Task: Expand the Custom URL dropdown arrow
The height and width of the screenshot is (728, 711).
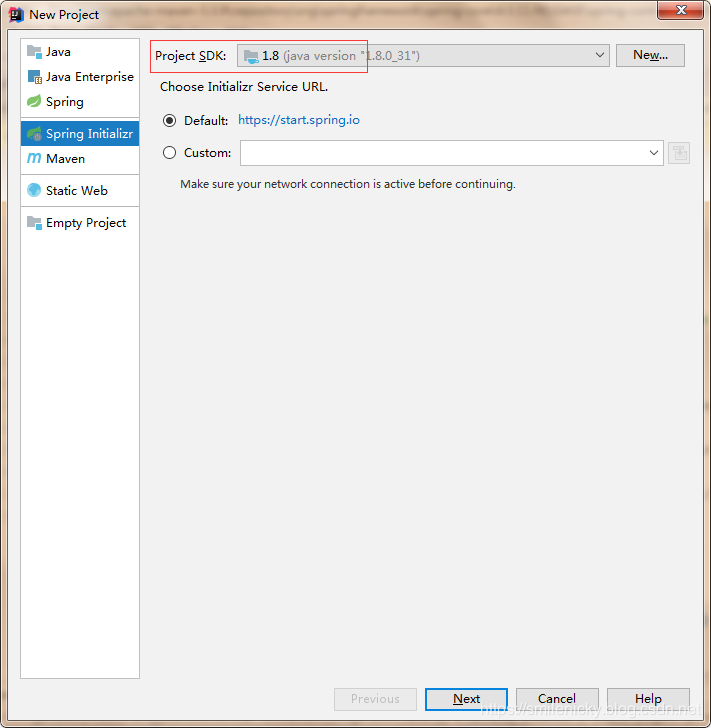Action: [x=653, y=153]
